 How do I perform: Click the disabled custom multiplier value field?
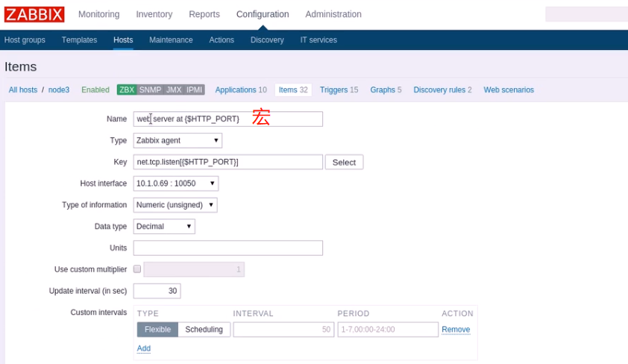coord(194,269)
